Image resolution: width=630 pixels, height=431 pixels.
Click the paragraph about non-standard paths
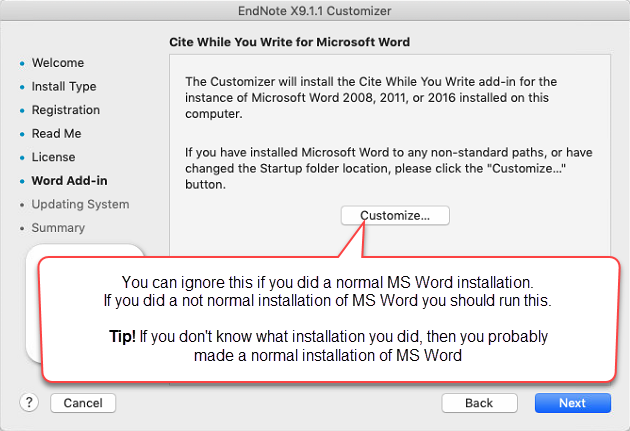pos(388,168)
